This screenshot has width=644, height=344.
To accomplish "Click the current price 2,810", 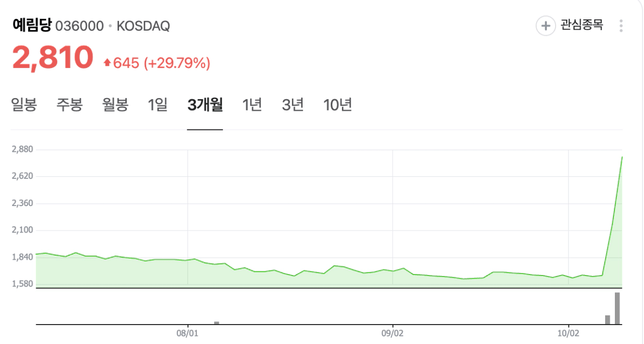I will [x=53, y=58].
